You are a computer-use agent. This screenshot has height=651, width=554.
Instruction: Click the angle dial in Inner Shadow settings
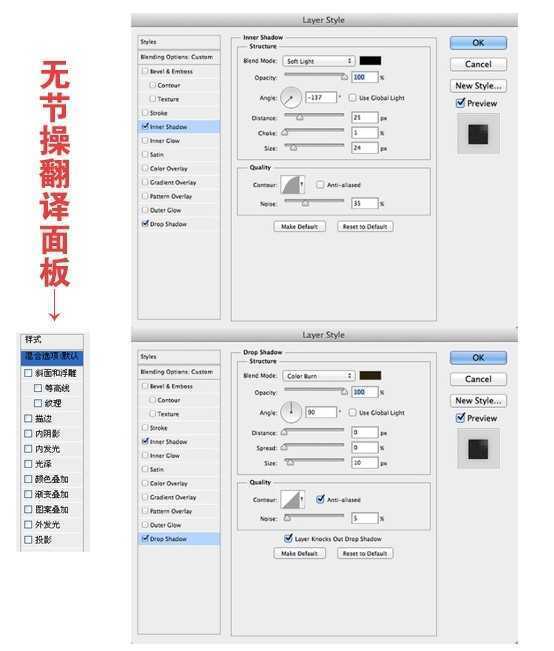coord(291,98)
